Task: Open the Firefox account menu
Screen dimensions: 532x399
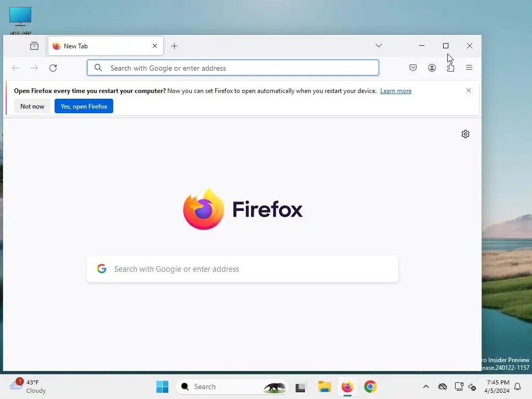Action: (x=432, y=68)
